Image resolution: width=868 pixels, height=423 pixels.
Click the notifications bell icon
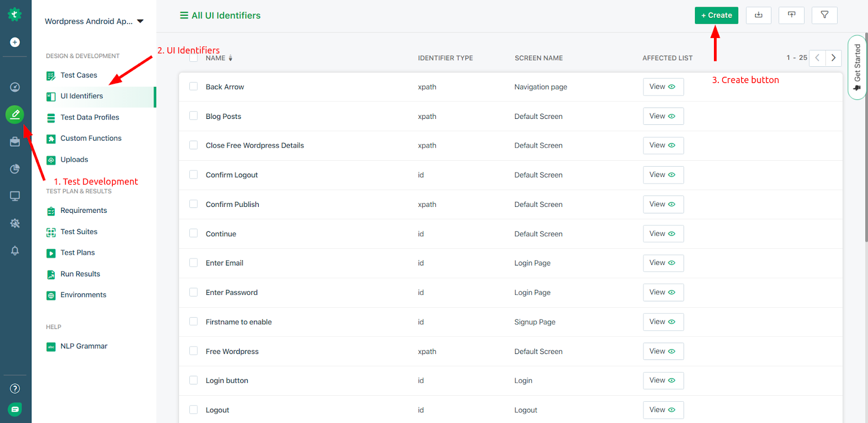[x=15, y=251]
